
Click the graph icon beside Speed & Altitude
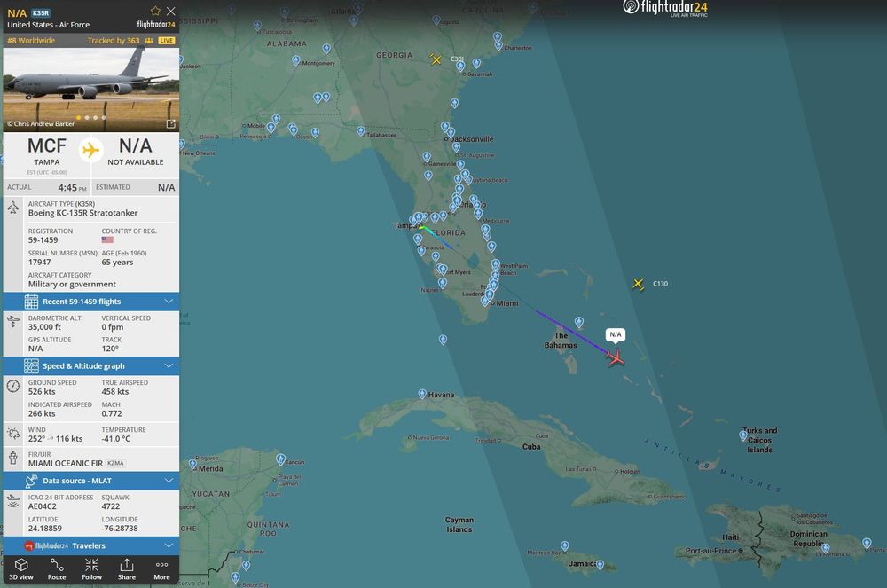click(31, 365)
